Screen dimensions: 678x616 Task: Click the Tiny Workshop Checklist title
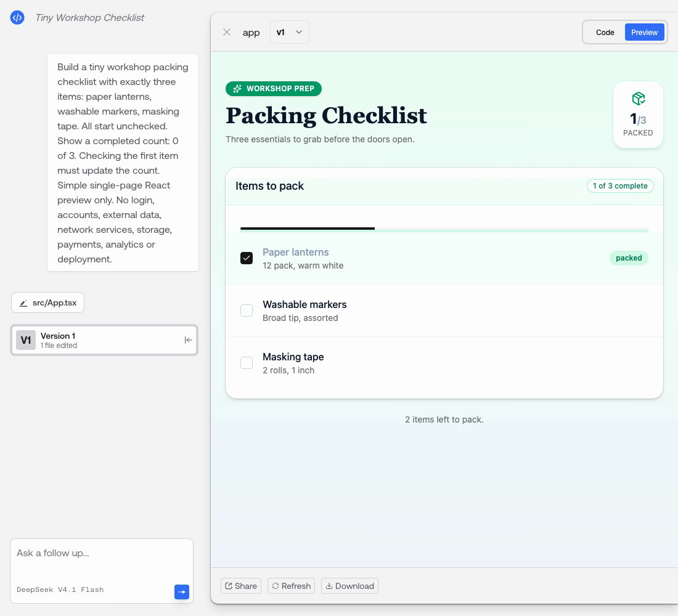coord(89,18)
